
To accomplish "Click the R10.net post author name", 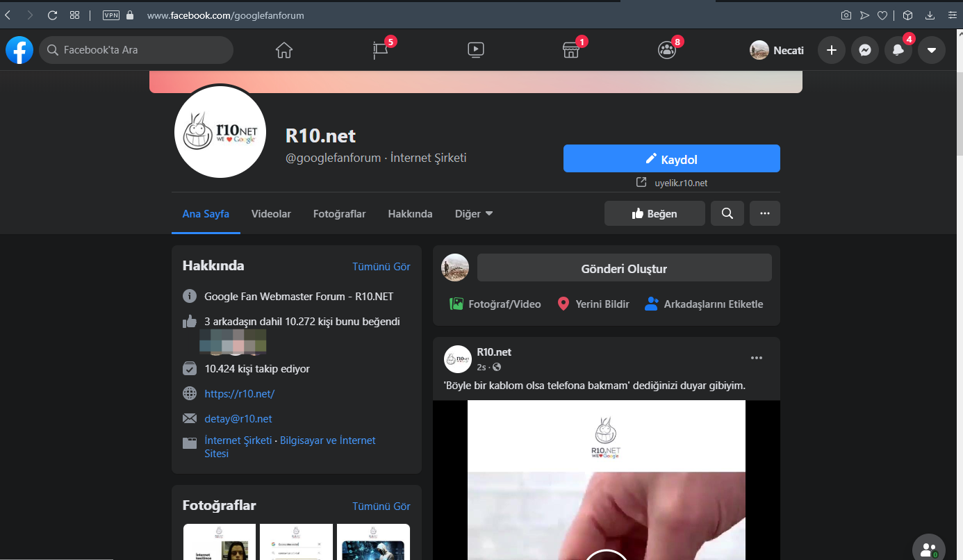I will [x=494, y=352].
